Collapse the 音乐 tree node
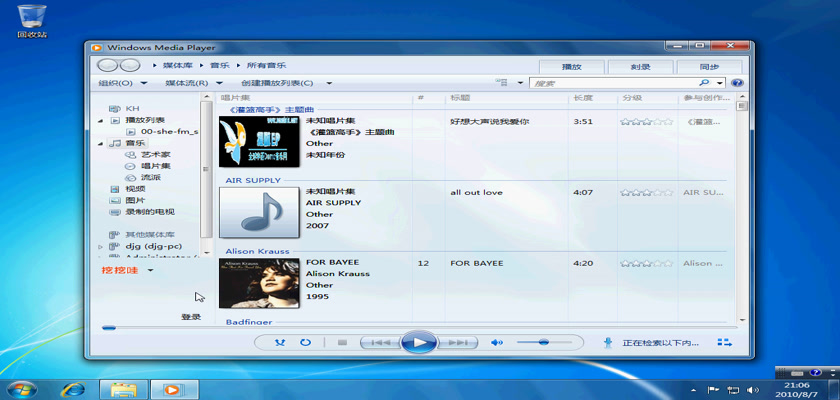 coord(102,144)
